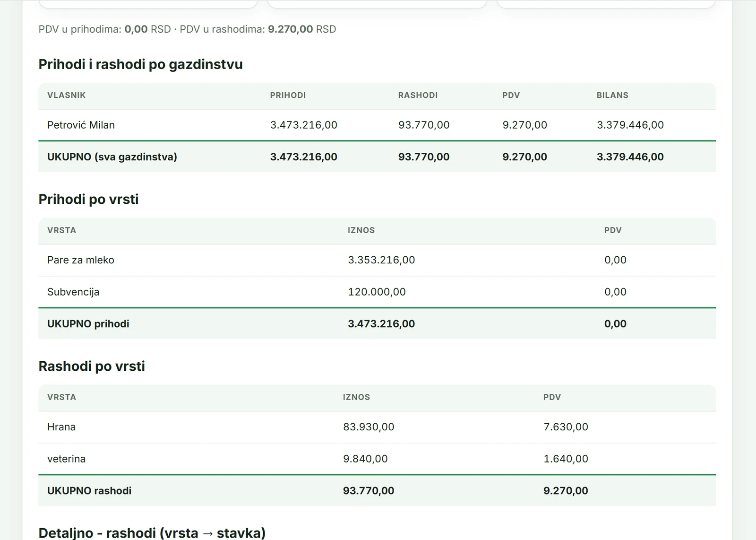
Task: Click the 'Detaljno - rashodi (vrsta → stavka)' heading
Action: 152,533
